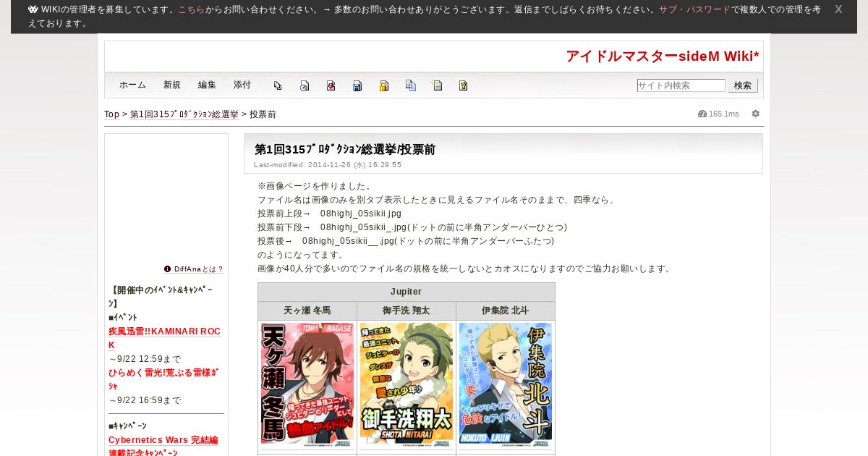The image size is (868, 456).
Task: Open 天ヶ瀬 冬馬 card image
Action: pos(307,384)
